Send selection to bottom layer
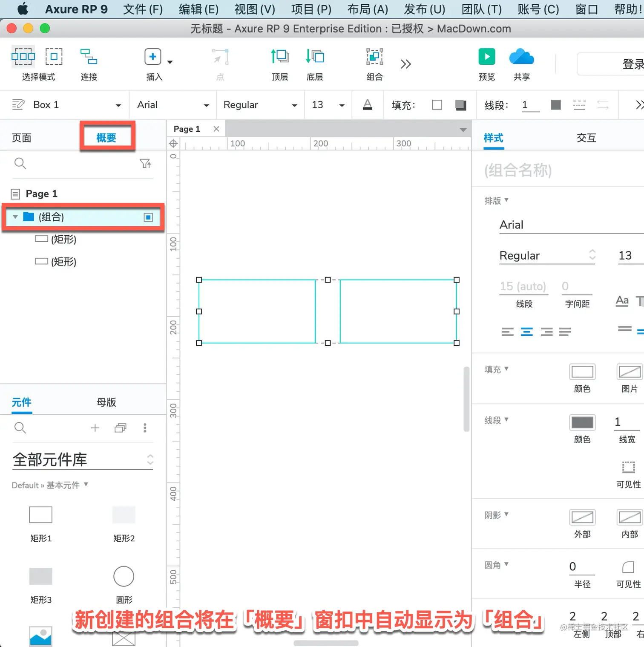 click(x=315, y=56)
